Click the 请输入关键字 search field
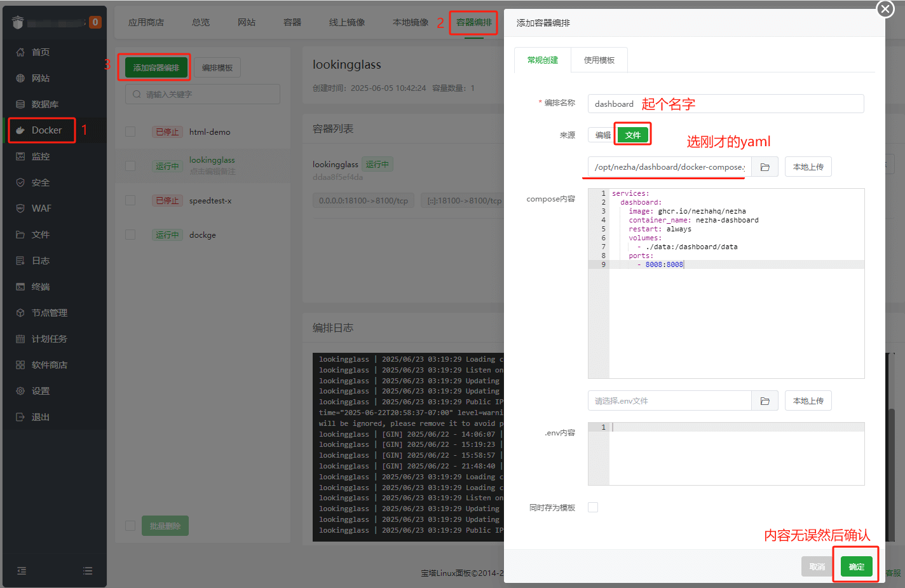 point(202,93)
